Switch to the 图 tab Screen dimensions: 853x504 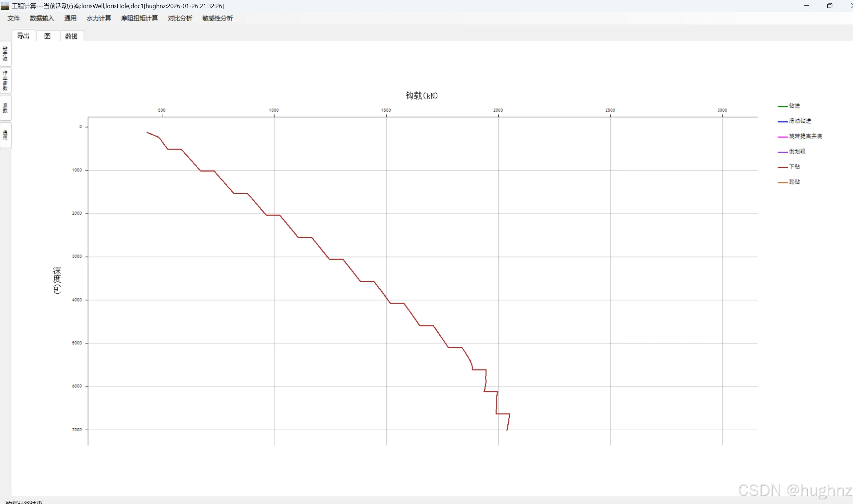pos(48,36)
